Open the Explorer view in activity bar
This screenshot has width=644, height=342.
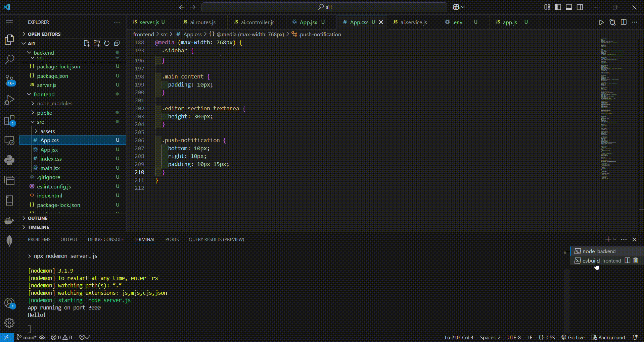click(9, 40)
